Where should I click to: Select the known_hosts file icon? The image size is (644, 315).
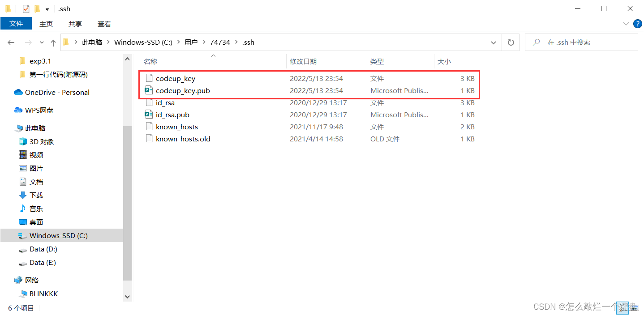[x=149, y=127]
